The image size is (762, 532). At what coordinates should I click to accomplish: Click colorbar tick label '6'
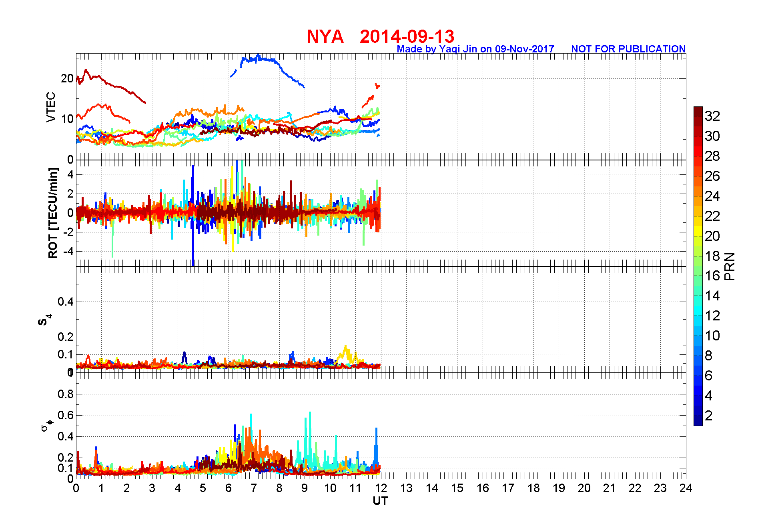[708, 376]
